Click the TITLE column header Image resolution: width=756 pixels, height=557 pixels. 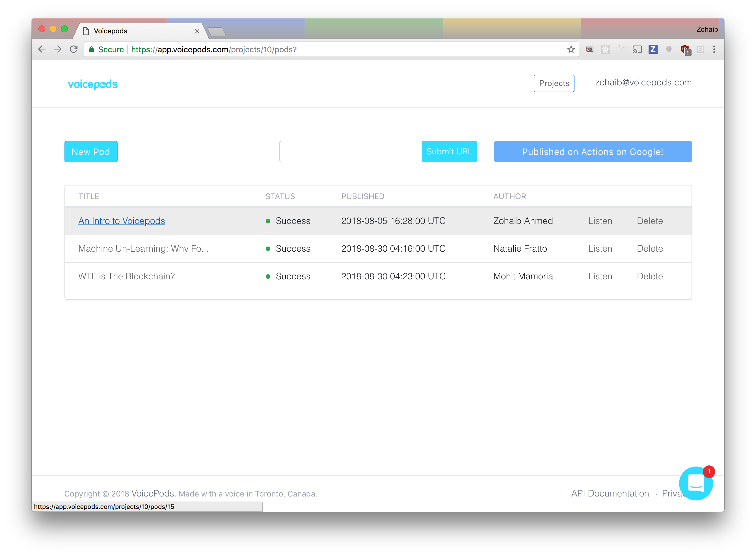coord(89,197)
